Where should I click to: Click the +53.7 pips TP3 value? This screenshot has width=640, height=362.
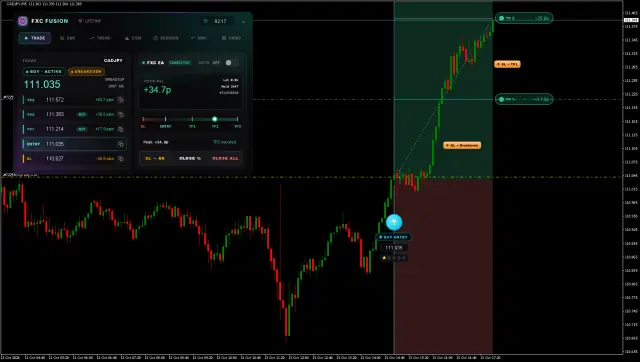pyautogui.click(x=105, y=100)
